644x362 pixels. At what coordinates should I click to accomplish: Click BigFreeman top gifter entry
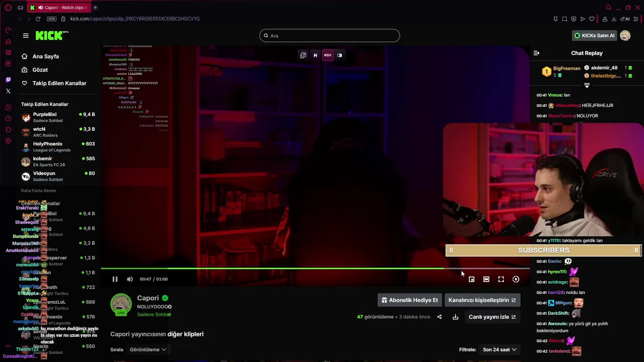[561, 71]
